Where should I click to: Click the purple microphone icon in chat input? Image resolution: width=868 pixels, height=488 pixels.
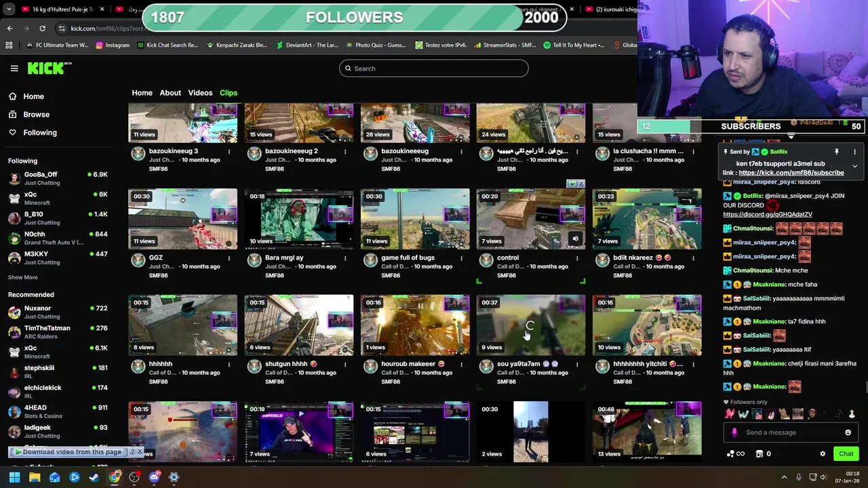coord(734,432)
